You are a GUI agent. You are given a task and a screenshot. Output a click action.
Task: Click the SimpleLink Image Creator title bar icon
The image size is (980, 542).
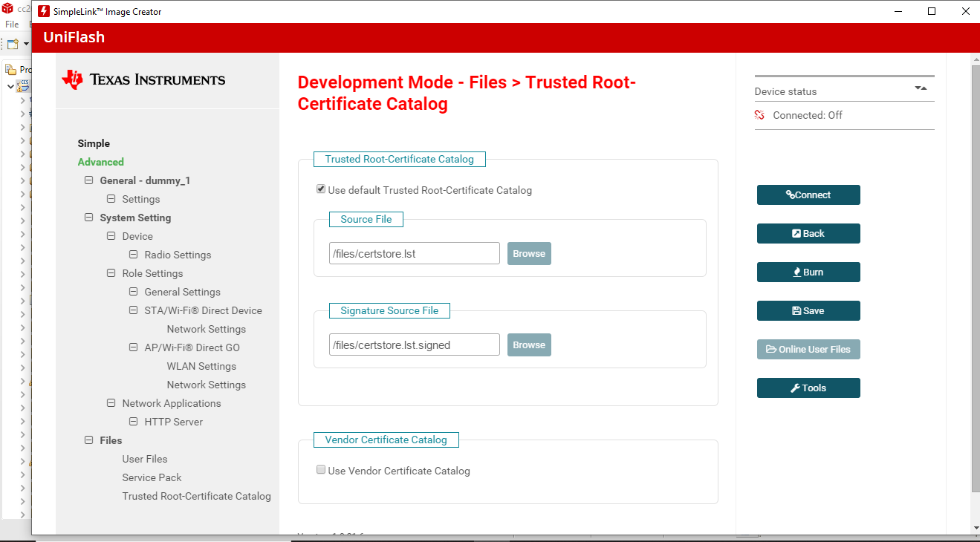pos(44,12)
